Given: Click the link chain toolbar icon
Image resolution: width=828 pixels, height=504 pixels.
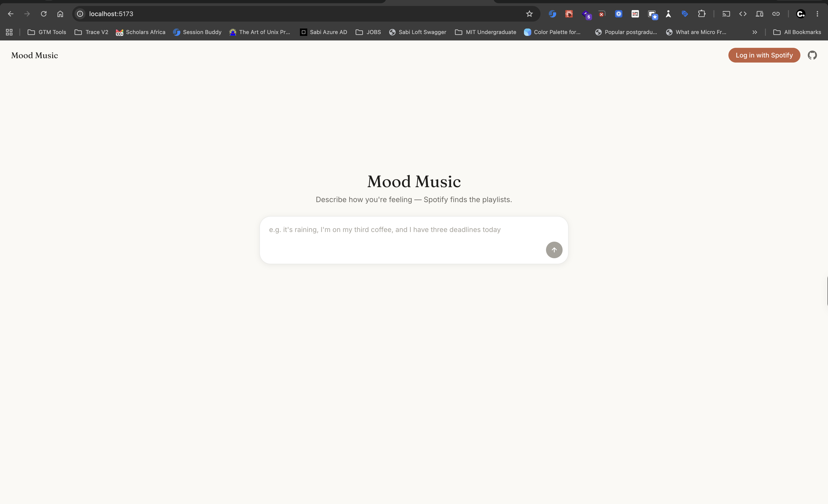Looking at the screenshot, I should click(776, 14).
